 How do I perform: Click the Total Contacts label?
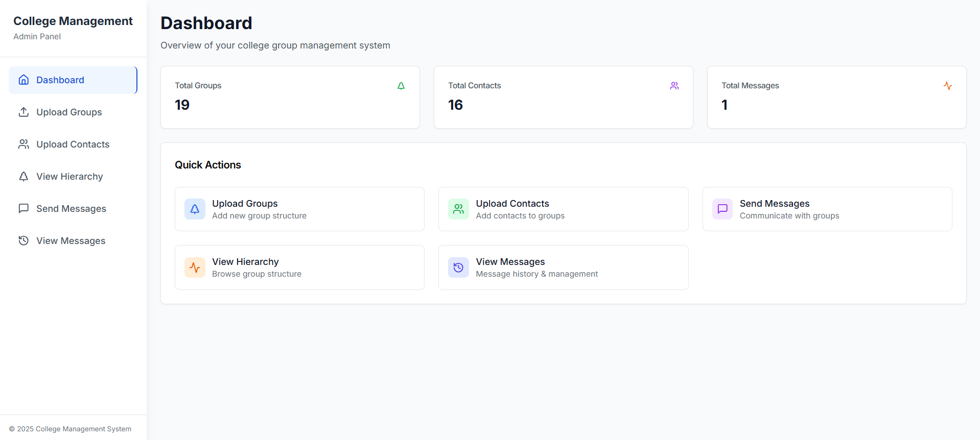coord(475,86)
